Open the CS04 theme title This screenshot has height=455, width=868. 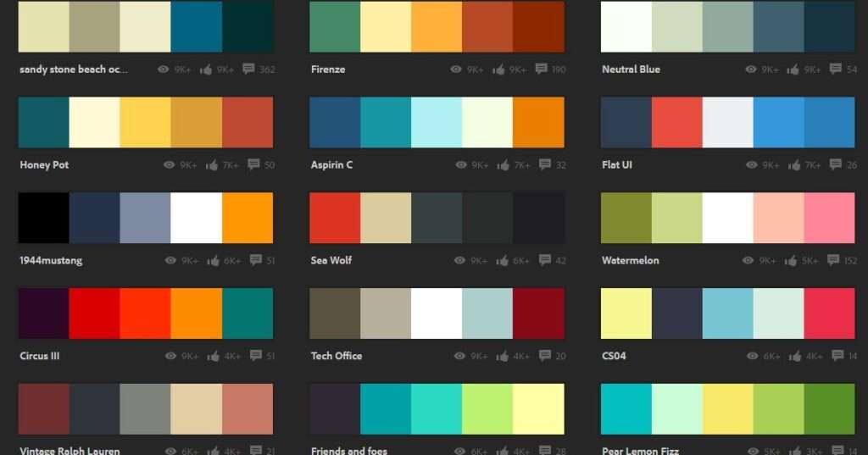(x=614, y=357)
